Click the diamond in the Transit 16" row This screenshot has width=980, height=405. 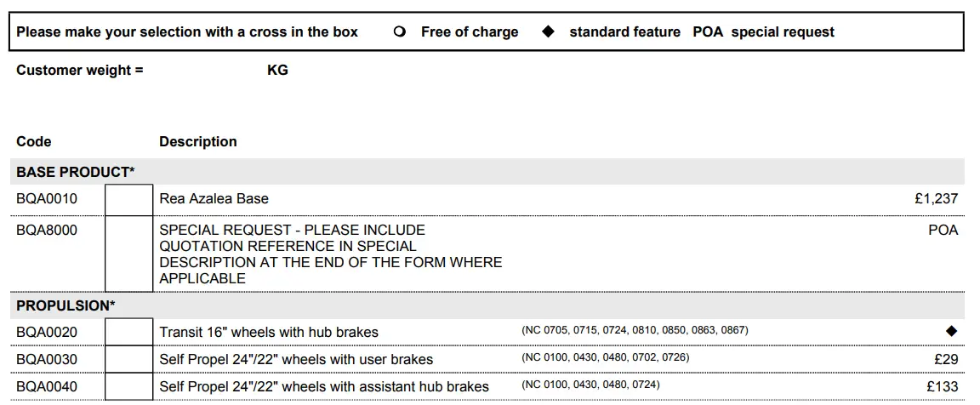951,331
